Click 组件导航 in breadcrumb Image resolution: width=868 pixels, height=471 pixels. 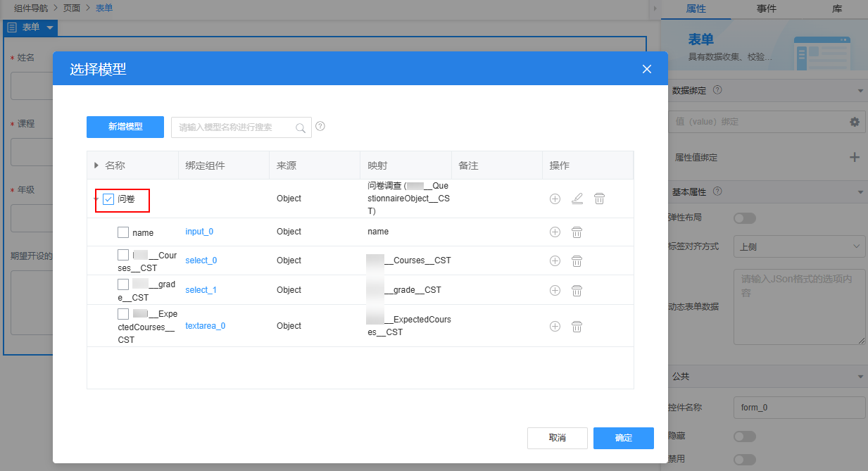tap(32, 8)
